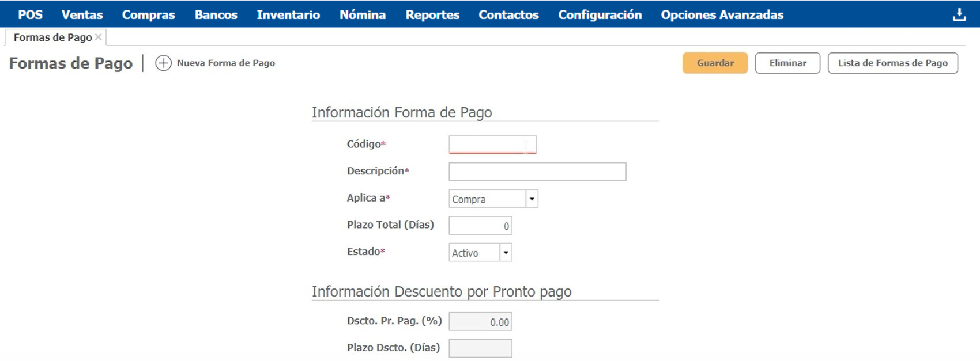Open the Estado dropdown arrow
The image size is (980, 361).
coord(506,253)
